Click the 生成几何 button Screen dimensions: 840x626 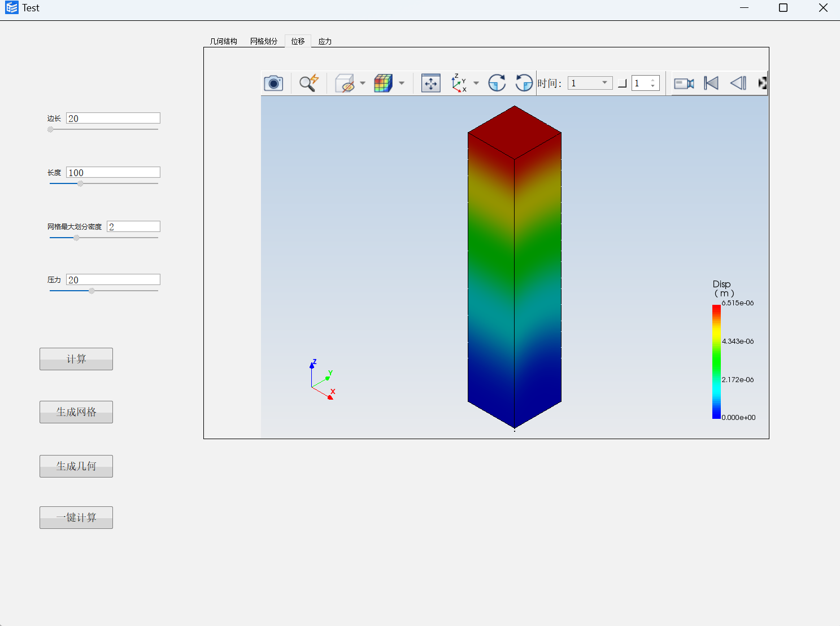coord(76,466)
